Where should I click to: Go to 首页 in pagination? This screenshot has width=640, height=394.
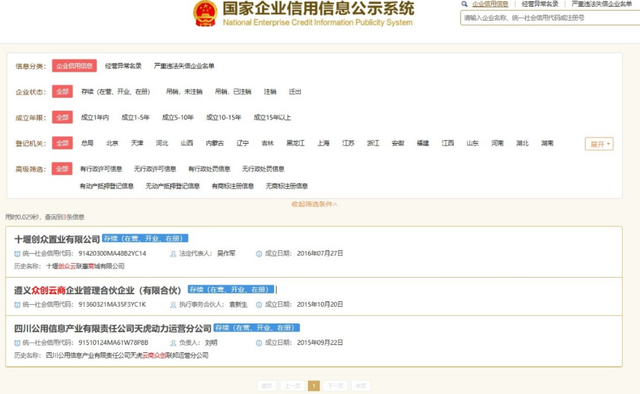tap(267, 386)
